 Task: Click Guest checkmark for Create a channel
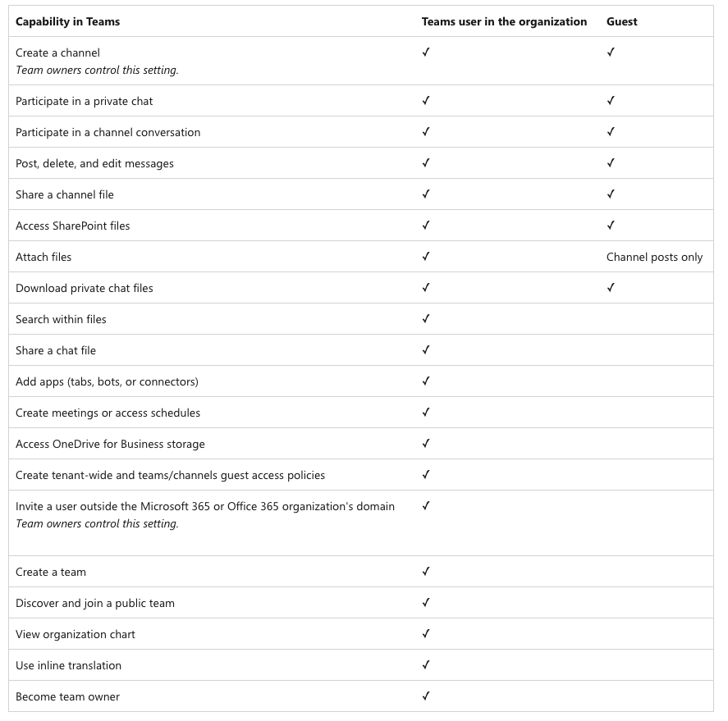(611, 52)
